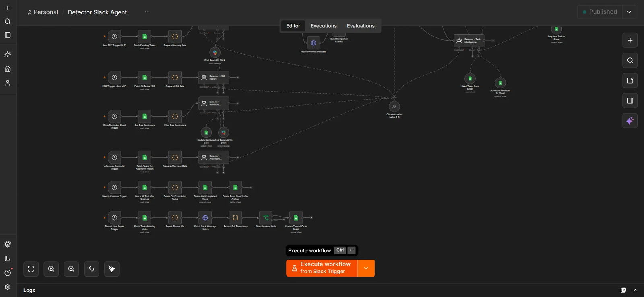Click the Detector Slack Agent workflow name
Screen dimensions: 644x297
97,12
